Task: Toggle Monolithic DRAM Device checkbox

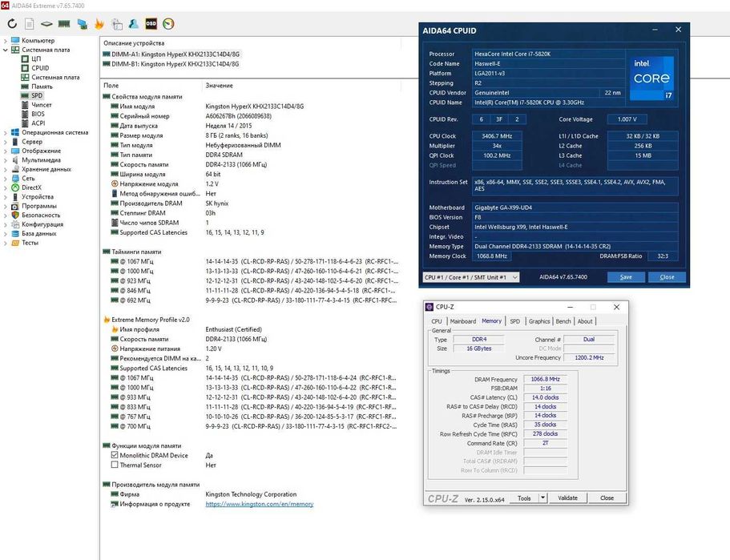Action: point(115,455)
